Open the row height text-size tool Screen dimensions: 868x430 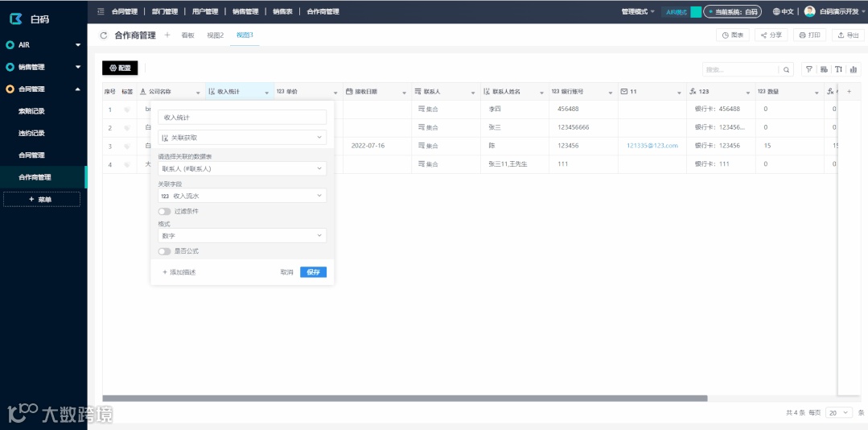click(839, 69)
